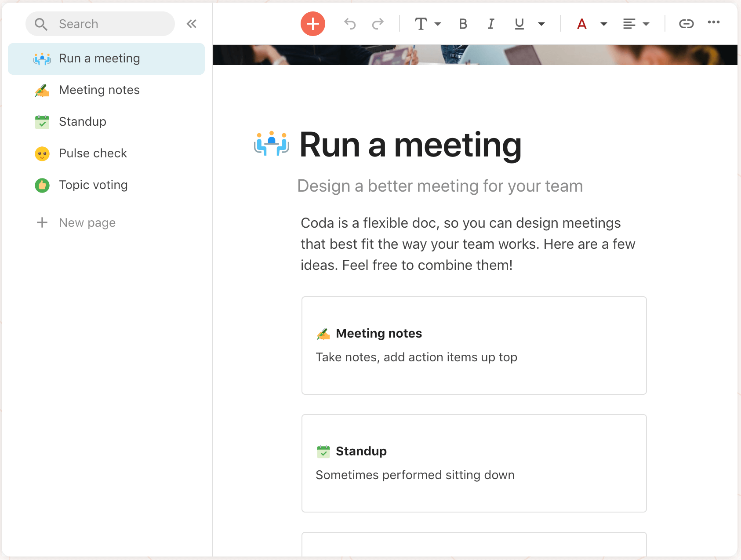Open the Topic voting page
Image resolution: width=741 pixels, height=560 pixels.
pos(93,185)
